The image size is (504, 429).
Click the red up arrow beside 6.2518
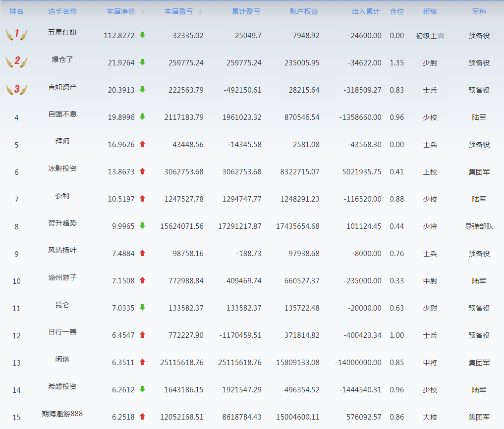pyautogui.click(x=142, y=417)
